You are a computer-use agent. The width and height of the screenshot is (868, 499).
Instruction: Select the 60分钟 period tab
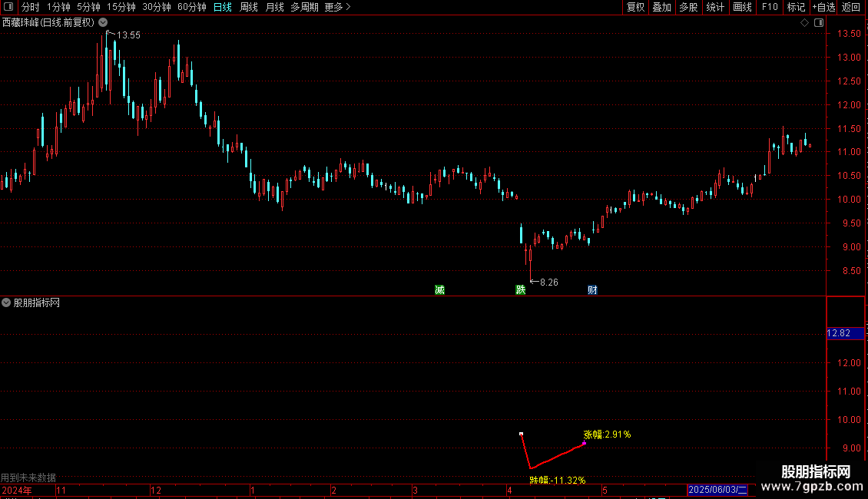[x=191, y=7]
